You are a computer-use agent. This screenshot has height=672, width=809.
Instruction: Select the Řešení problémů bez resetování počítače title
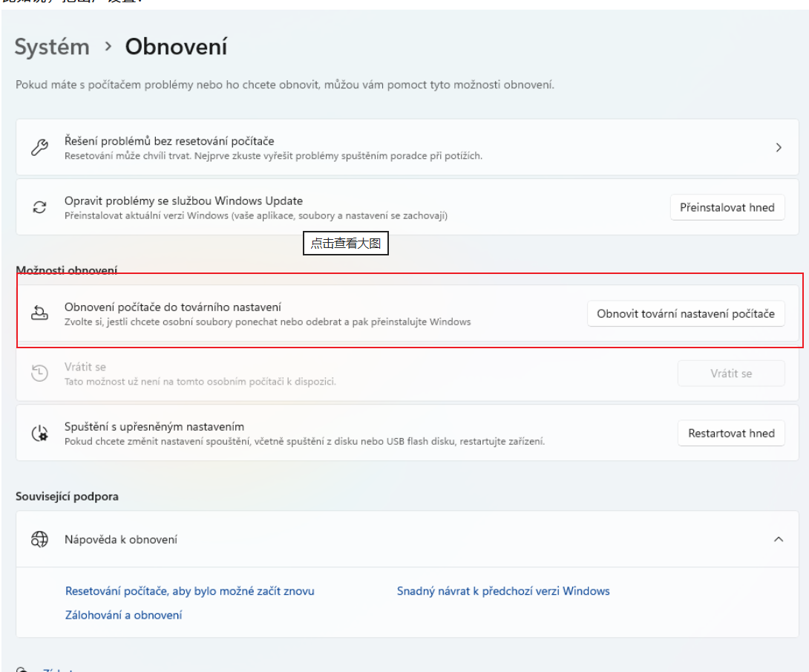(x=169, y=141)
